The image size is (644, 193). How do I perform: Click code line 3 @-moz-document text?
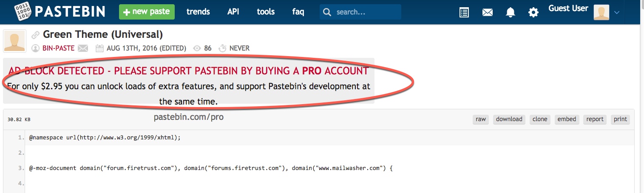211,168
